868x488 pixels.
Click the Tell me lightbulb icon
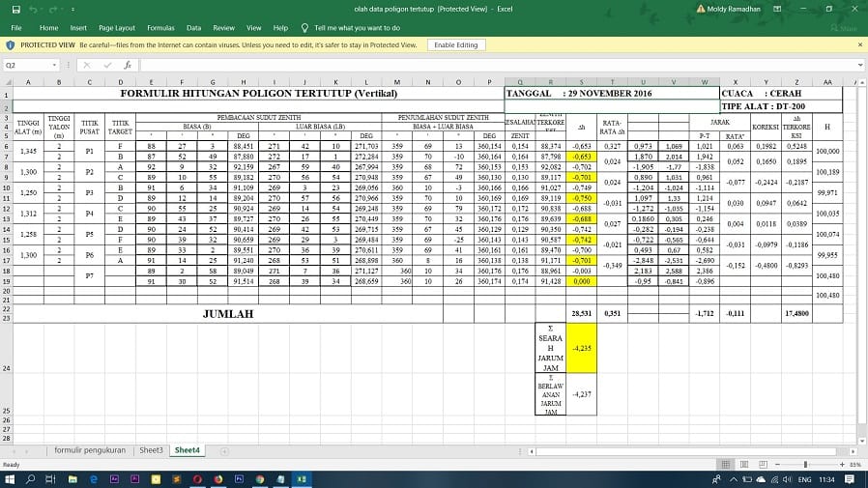tap(304, 28)
